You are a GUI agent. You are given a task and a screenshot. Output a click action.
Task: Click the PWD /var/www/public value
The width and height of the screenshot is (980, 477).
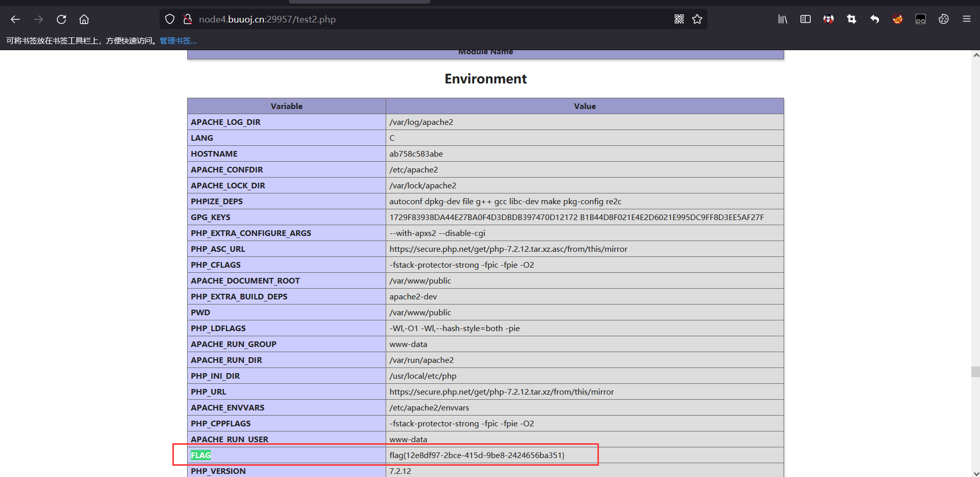point(420,312)
